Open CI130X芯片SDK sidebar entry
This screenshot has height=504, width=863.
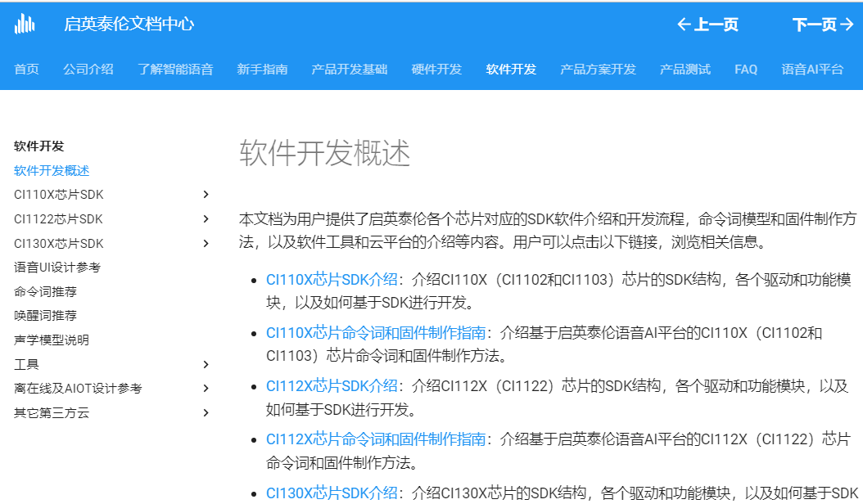[59, 243]
